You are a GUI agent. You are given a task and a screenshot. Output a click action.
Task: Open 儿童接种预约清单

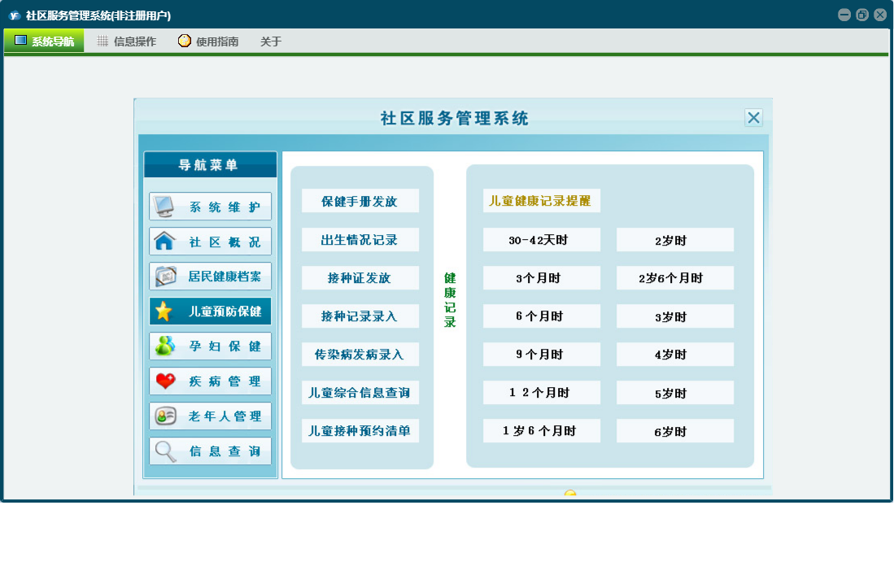click(360, 431)
